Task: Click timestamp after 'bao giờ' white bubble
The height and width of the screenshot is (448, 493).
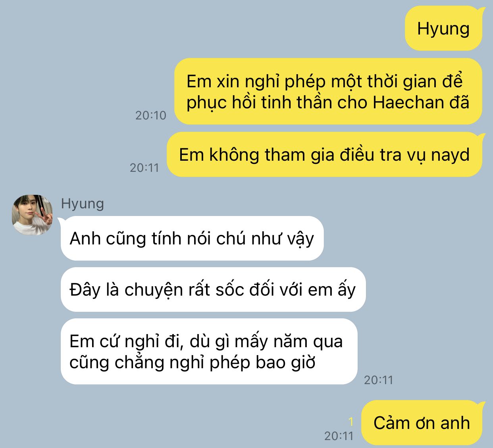Action: tap(379, 380)
